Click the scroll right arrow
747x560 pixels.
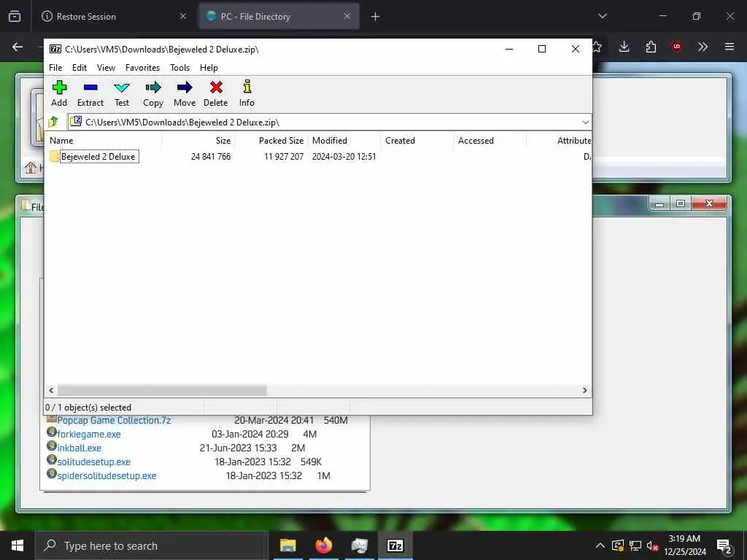tap(584, 391)
